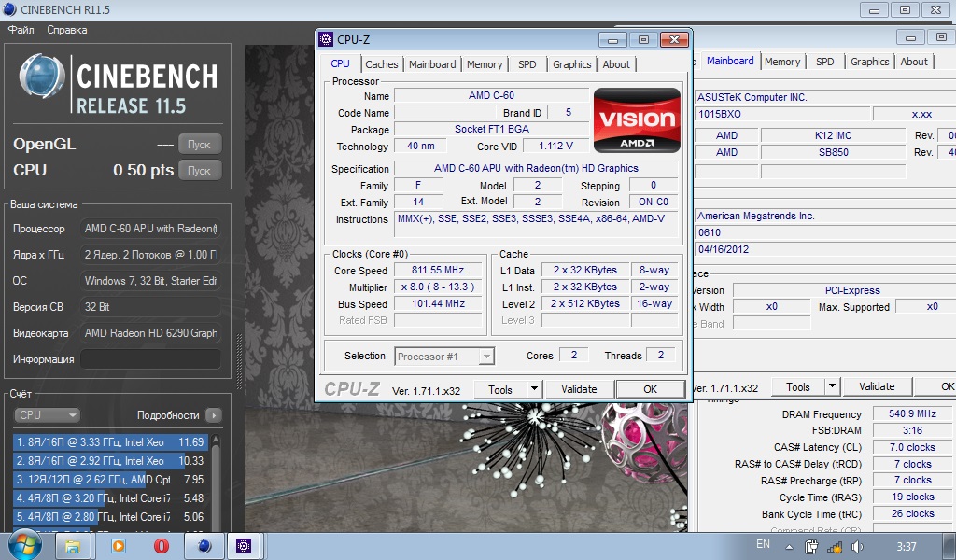Image resolution: width=956 pixels, height=560 pixels.
Task: Click the model field 1015BXO
Action: 781,114
